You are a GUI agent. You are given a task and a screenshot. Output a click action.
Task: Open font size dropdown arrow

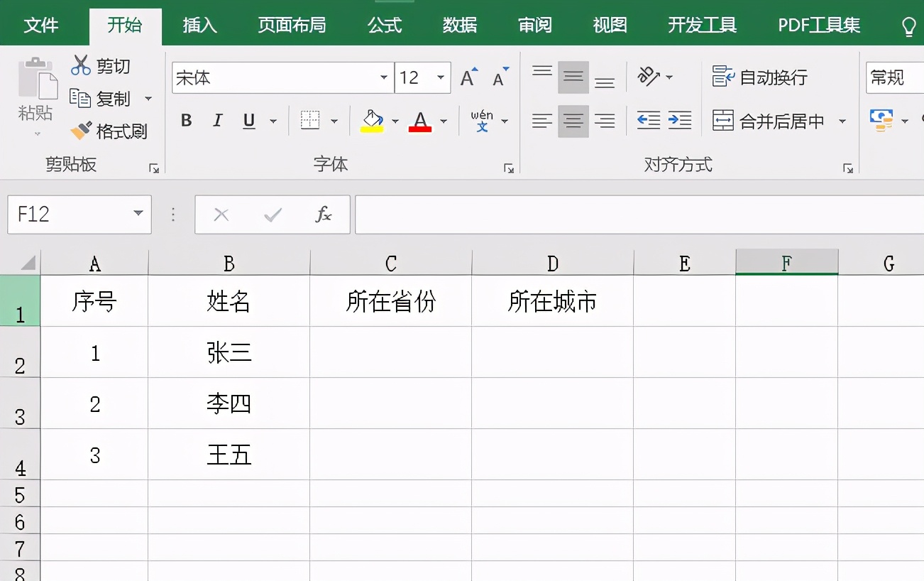click(x=441, y=77)
